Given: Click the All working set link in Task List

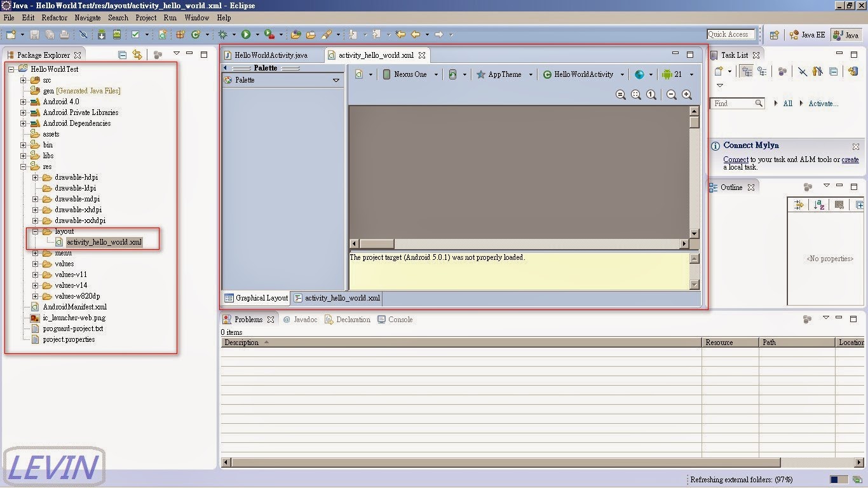Looking at the screenshot, I should tap(788, 104).
